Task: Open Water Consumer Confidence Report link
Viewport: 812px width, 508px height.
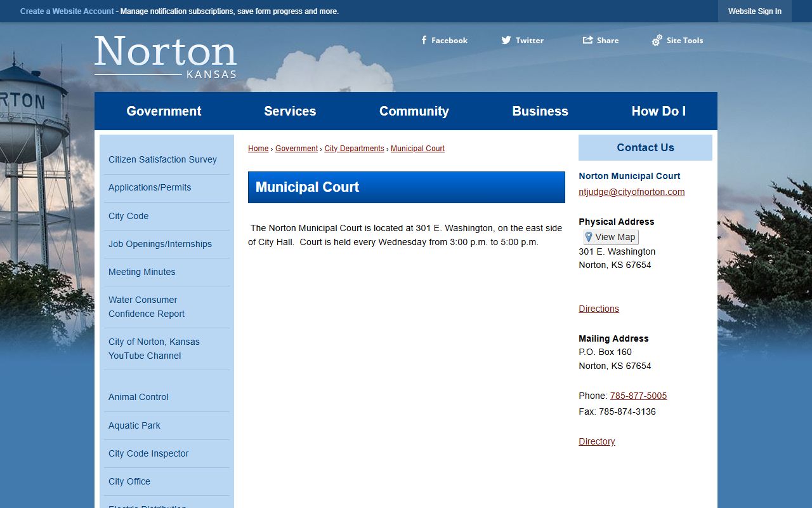Action: coord(147,307)
